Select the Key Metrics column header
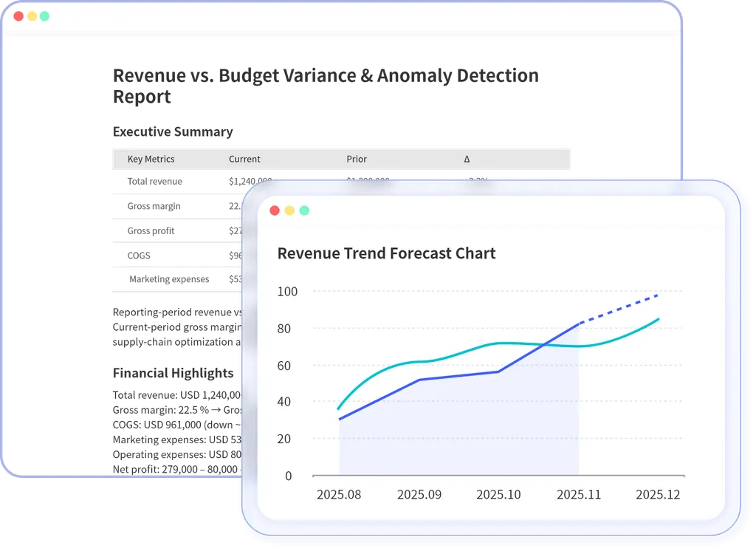The width and height of the screenshot is (756, 551). (153, 159)
